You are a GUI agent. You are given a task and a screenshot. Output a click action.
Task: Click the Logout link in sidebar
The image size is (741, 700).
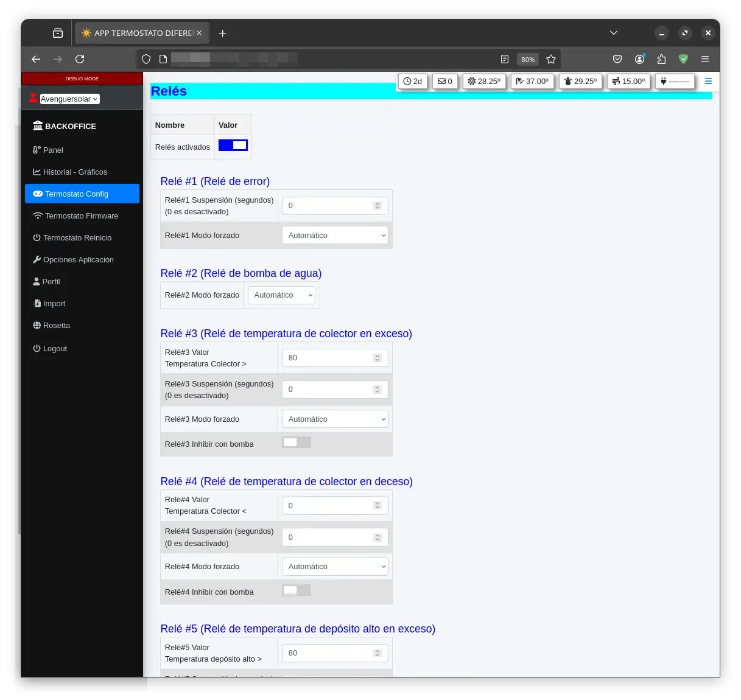(55, 349)
